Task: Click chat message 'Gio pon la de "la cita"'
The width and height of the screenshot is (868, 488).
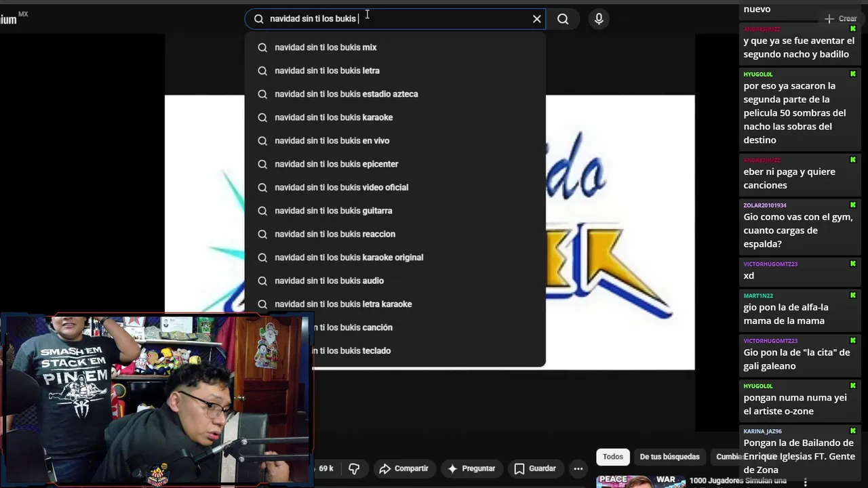Action: [x=796, y=359]
